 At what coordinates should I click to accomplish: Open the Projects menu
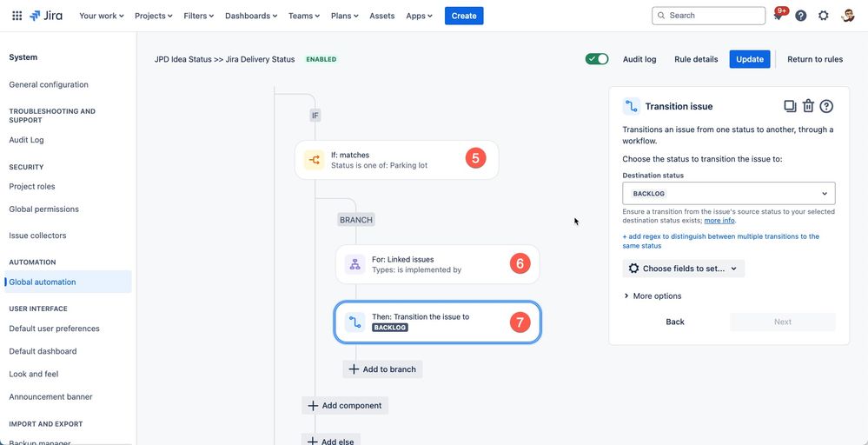(x=153, y=16)
